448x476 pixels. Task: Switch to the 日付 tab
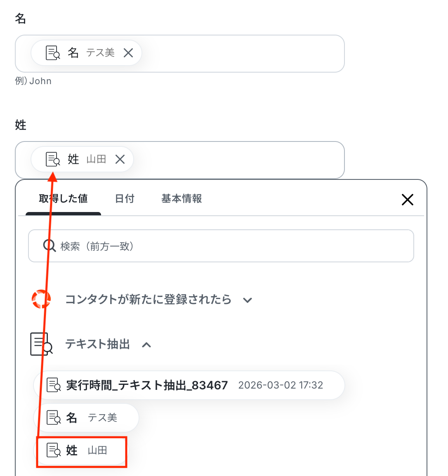click(x=125, y=199)
